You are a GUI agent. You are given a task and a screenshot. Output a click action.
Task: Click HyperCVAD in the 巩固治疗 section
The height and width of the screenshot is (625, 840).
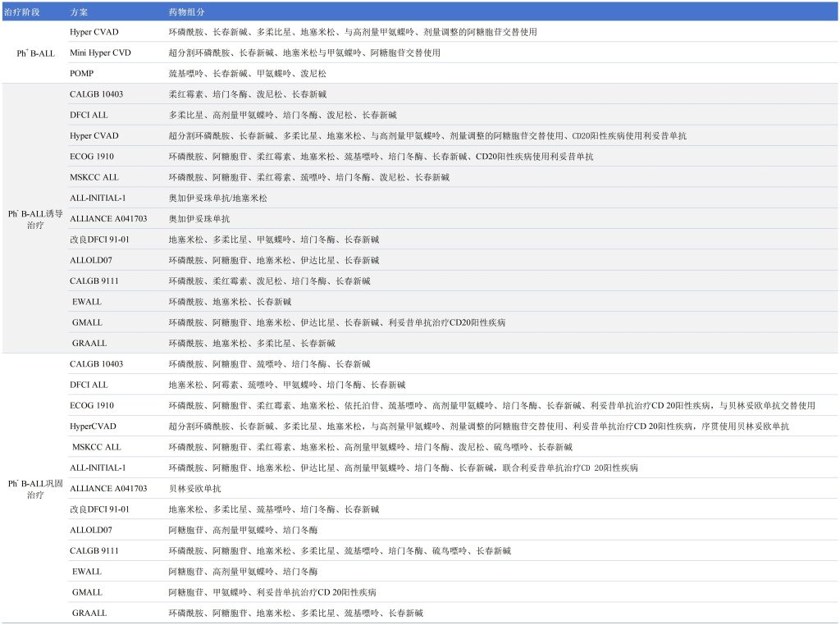click(93, 427)
